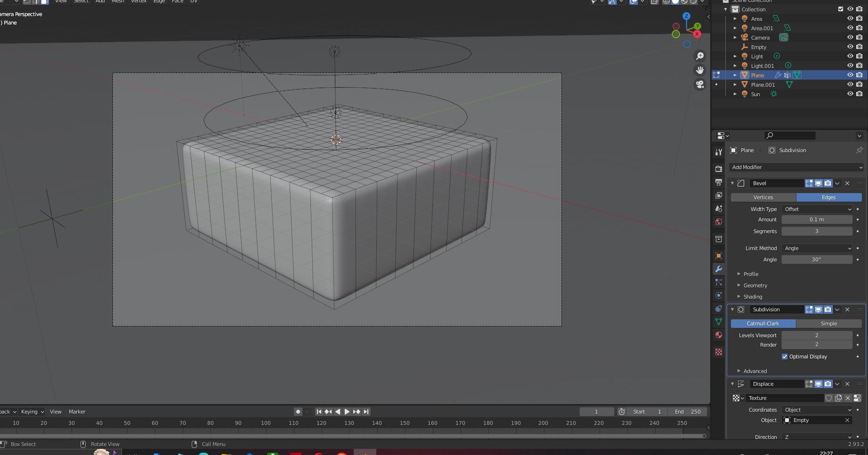Screen dimensions: 868x455
Task: Open the Add Modifier dropdown
Action: [796, 167]
